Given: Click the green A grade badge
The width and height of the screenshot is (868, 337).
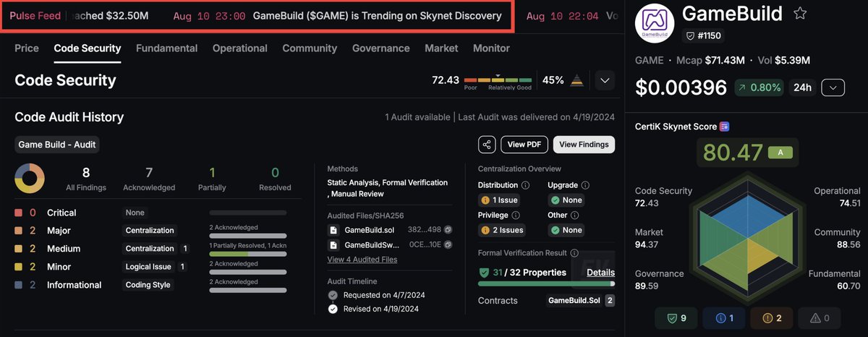Looking at the screenshot, I should [x=780, y=153].
